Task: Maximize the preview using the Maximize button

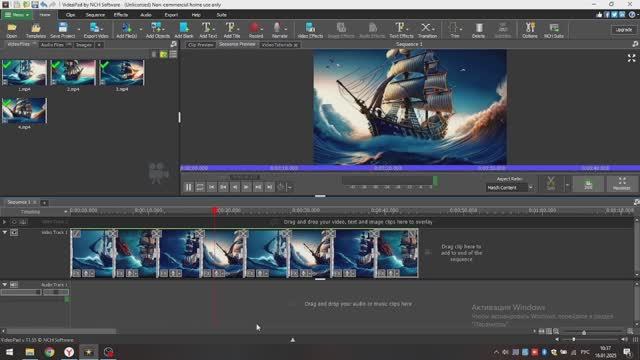Action: [622, 183]
